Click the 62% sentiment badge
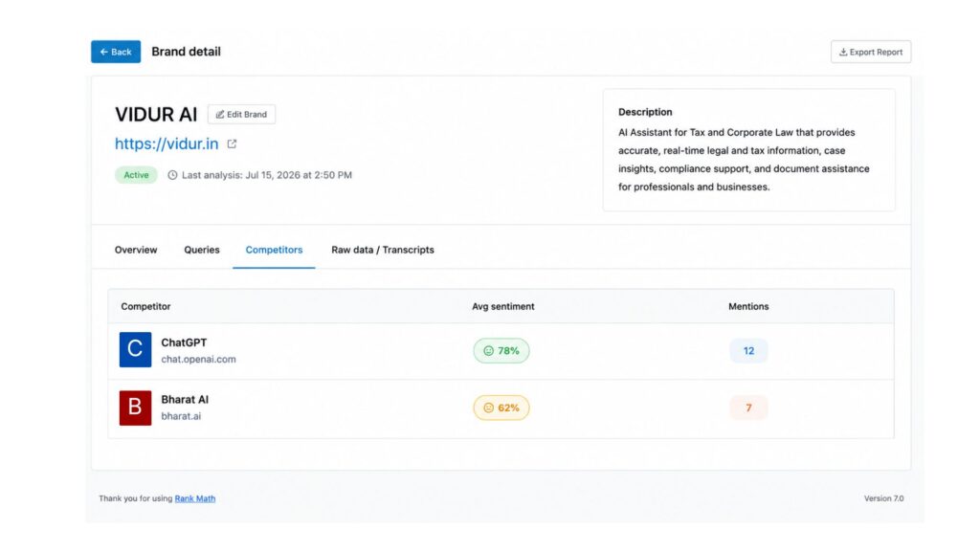This screenshot has width=980, height=551. click(501, 408)
